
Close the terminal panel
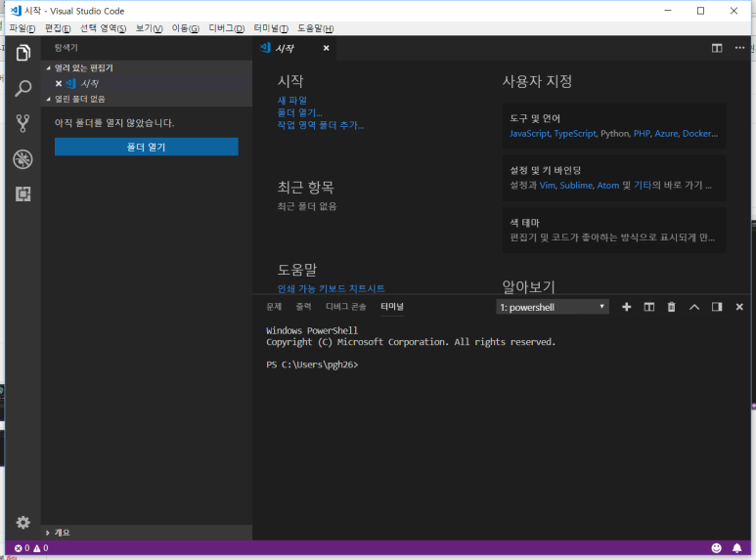(x=739, y=307)
